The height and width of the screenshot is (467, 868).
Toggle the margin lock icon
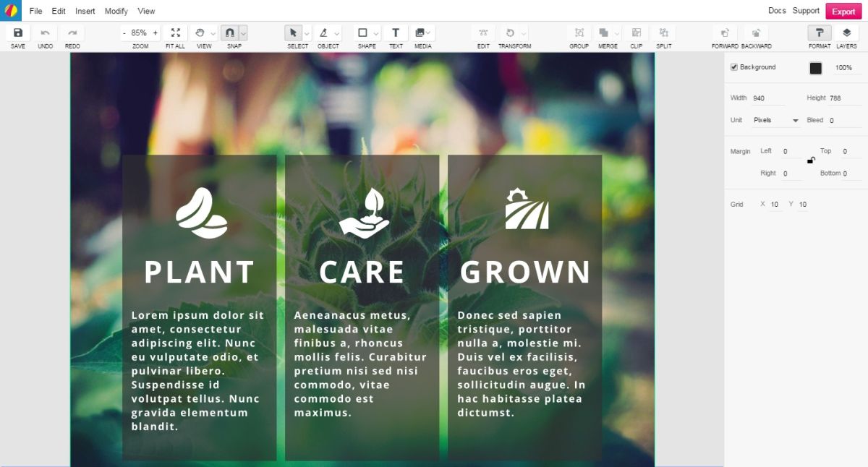click(x=811, y=160)
